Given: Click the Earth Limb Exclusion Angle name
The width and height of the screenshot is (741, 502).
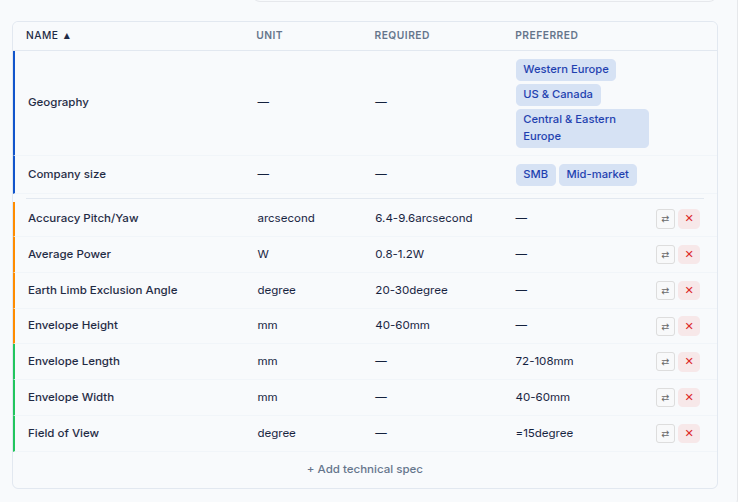Looking at the screenshot, I should [x=103, y=290].
